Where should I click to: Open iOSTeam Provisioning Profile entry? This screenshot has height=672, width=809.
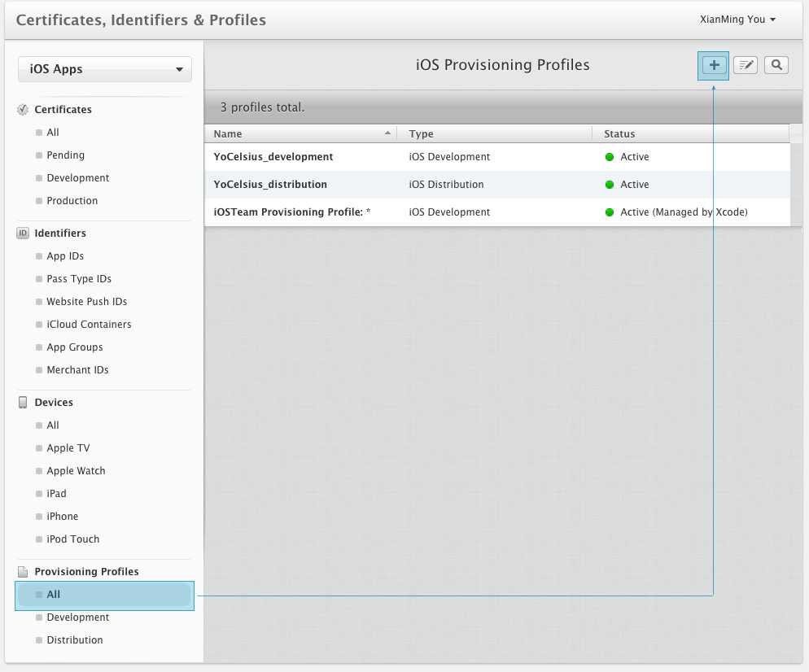pyautogui.click(x=291, y=212)
